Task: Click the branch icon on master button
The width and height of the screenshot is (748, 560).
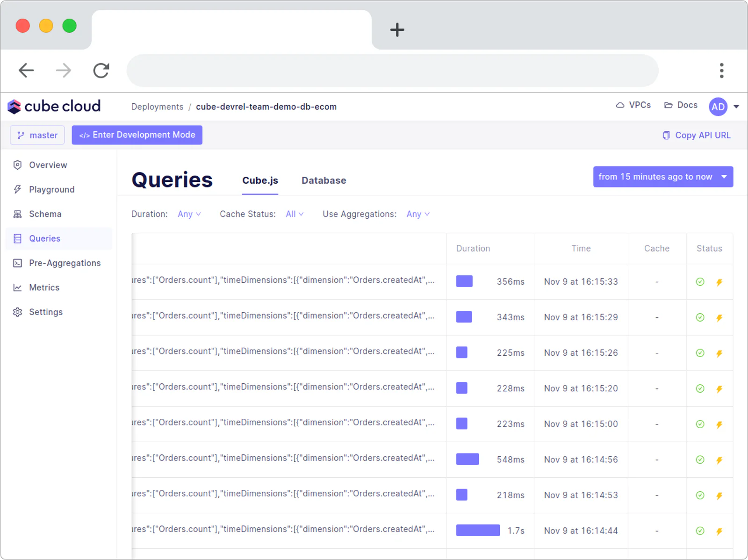Action: pos(21,135)
